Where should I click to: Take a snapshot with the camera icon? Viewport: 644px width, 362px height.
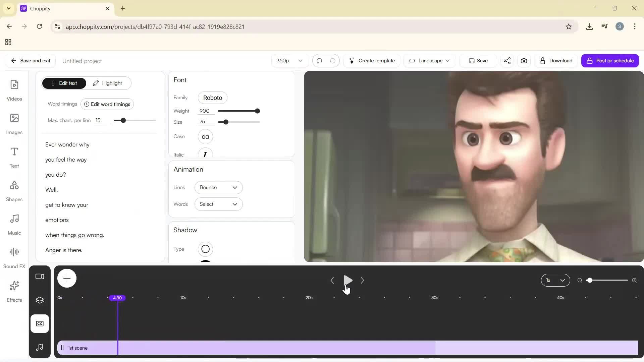tap(524, 61)
